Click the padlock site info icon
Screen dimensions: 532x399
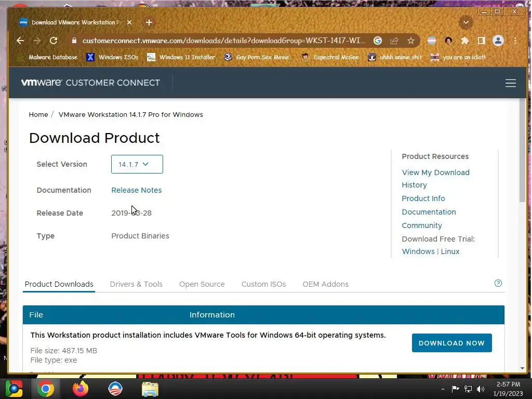[x=74, y=41]
